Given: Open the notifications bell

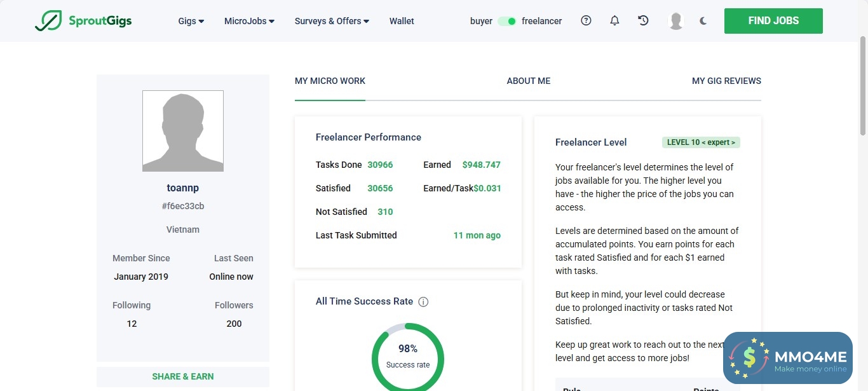Looking at the screenshot, I should 614,21.
